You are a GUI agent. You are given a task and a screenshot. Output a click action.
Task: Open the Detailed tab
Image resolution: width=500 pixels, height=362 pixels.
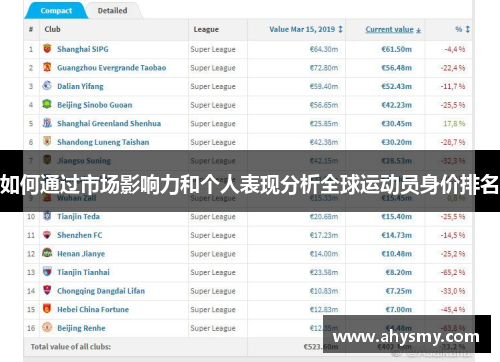click(x=113, y=11)
